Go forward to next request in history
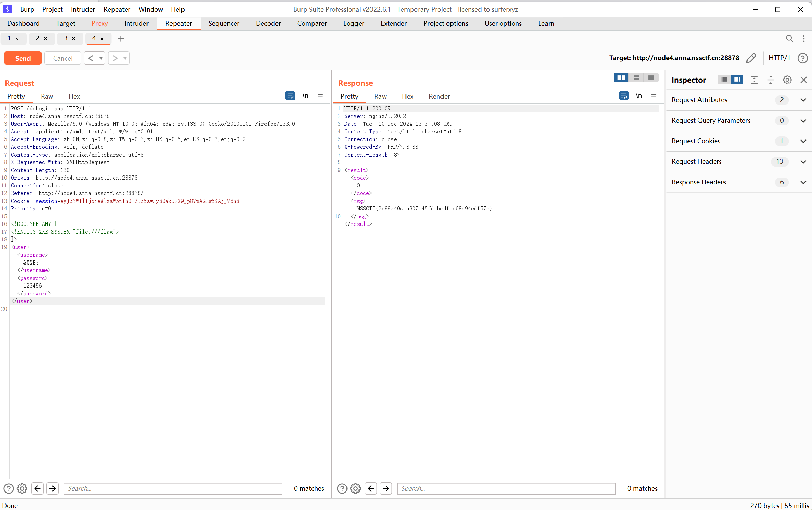 (x=115, y=58)
